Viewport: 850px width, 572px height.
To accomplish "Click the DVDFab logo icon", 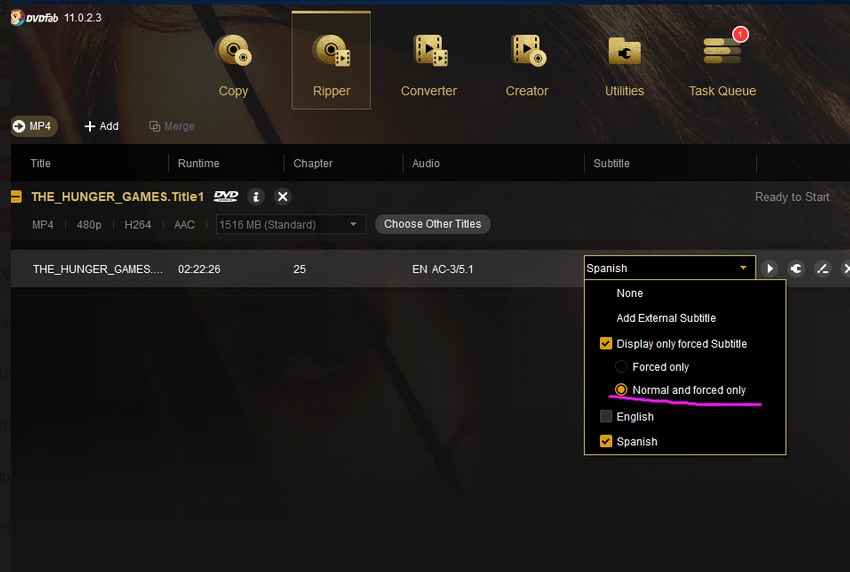I will tap(17, 17).
